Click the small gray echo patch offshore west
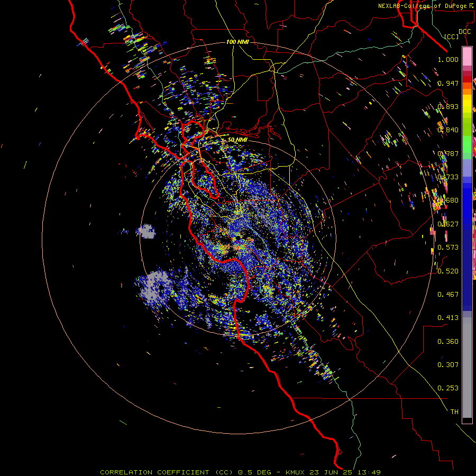The image size is (476, 476). click(147, 231)
